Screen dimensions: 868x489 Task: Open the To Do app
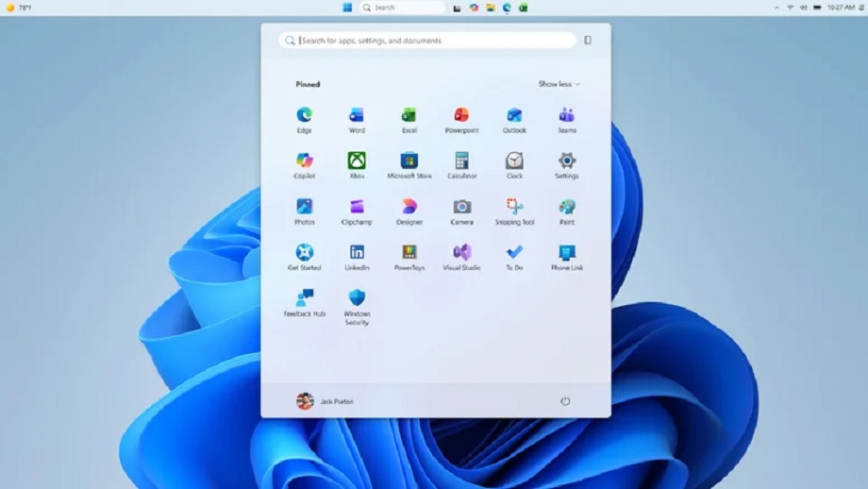(514, 257)
